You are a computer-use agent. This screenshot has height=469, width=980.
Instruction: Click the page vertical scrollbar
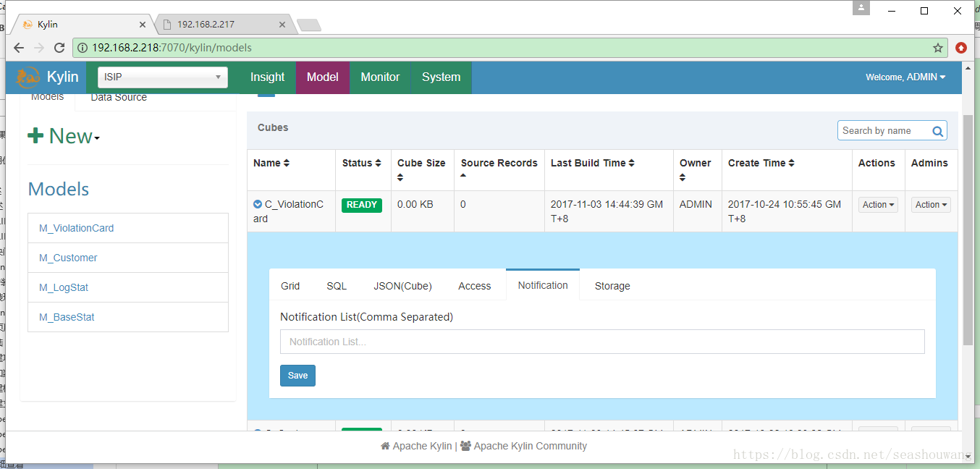[968, 229]
